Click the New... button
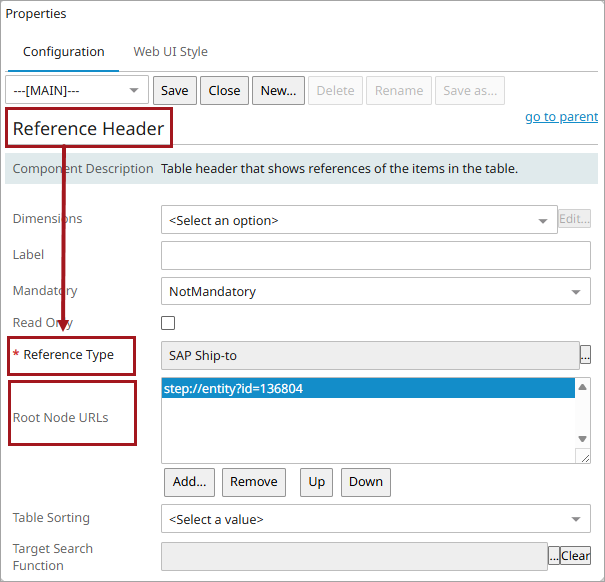Viewport: 605px width, 582px height. point(278,90)
